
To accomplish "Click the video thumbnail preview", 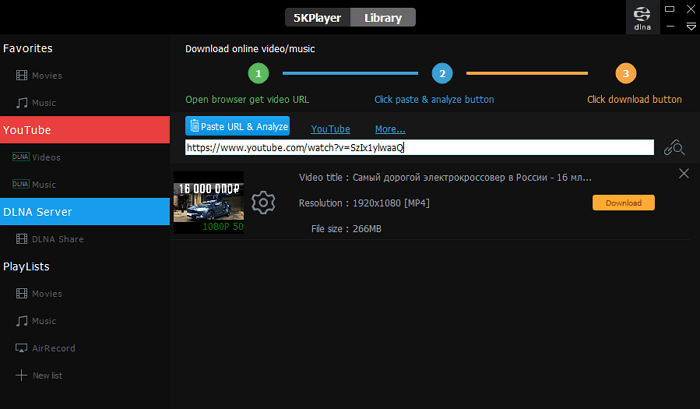I will [208, 202].
